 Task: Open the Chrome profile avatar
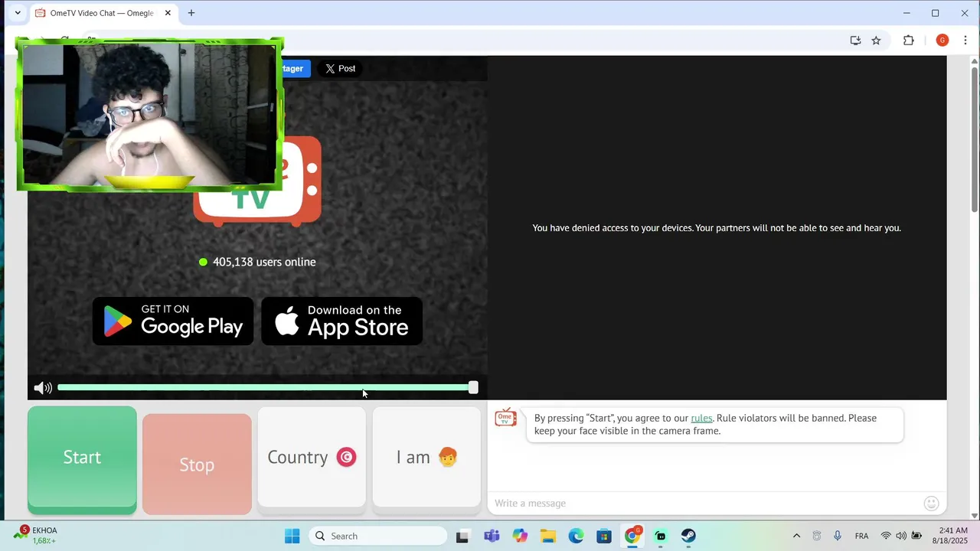click(942, 41)
